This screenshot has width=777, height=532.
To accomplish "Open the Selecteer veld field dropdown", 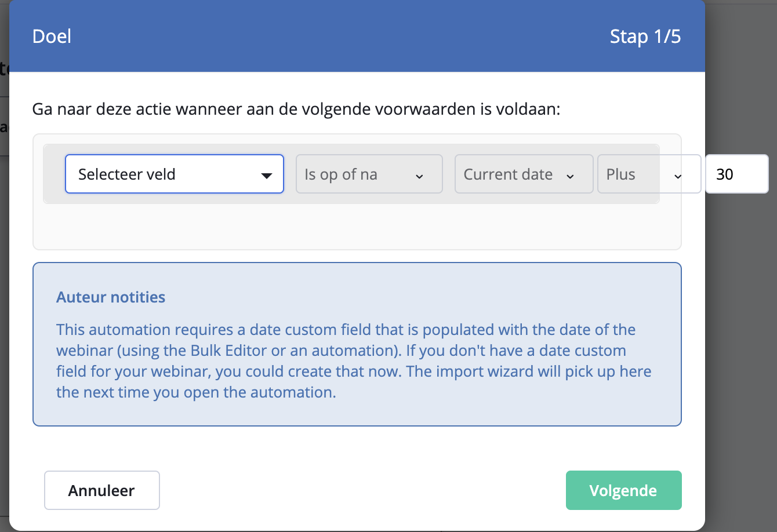I will click(x=174, y=174).
